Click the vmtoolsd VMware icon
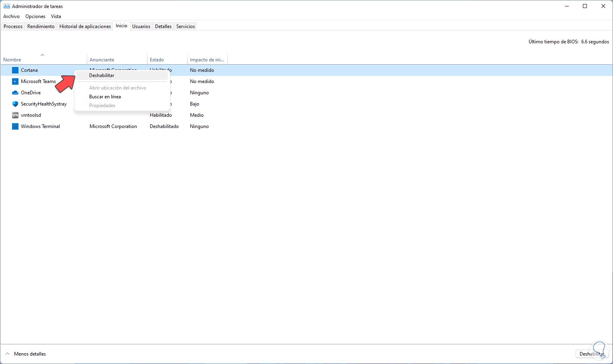The height and width of the screenshot is (364, 613). (x=15, y=115)
